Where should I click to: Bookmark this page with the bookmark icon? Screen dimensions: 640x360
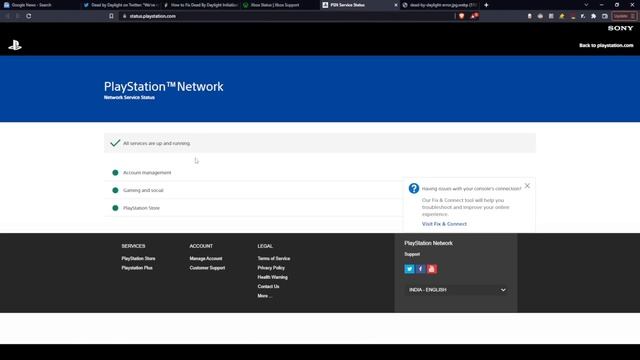pyautogui.click(x=111, y=16)
